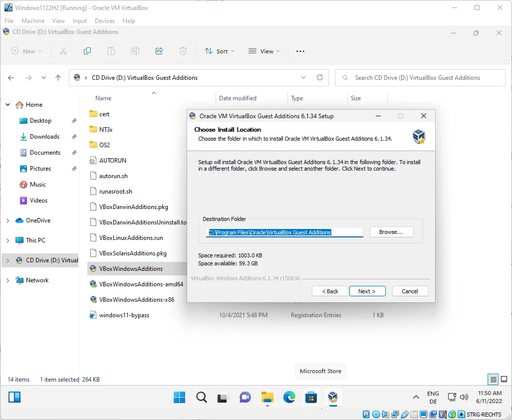512x420 pixels.
Task: Click the Copy icon in Explorer toolbar
Action: pyautogui.click(x=87, y=51)
